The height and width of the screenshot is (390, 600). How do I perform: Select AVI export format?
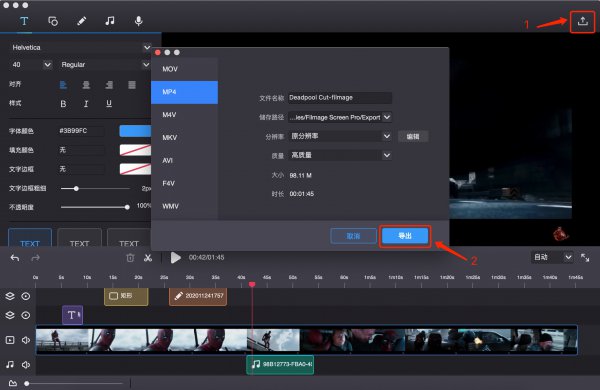[x=184, y=160]
